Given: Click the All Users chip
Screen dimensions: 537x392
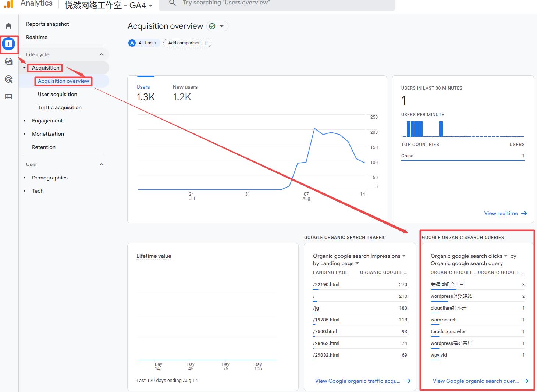Looking at the screenshot, I should [144, 43].
